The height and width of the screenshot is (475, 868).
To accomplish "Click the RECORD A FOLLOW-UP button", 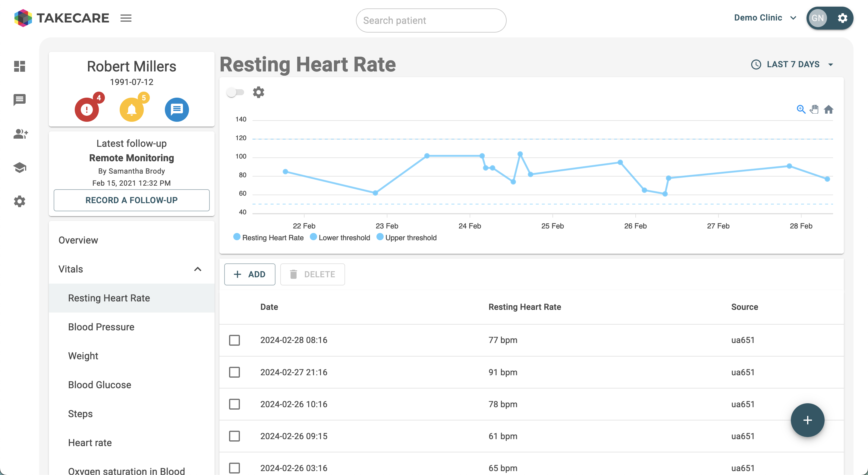I will (131, 200).
